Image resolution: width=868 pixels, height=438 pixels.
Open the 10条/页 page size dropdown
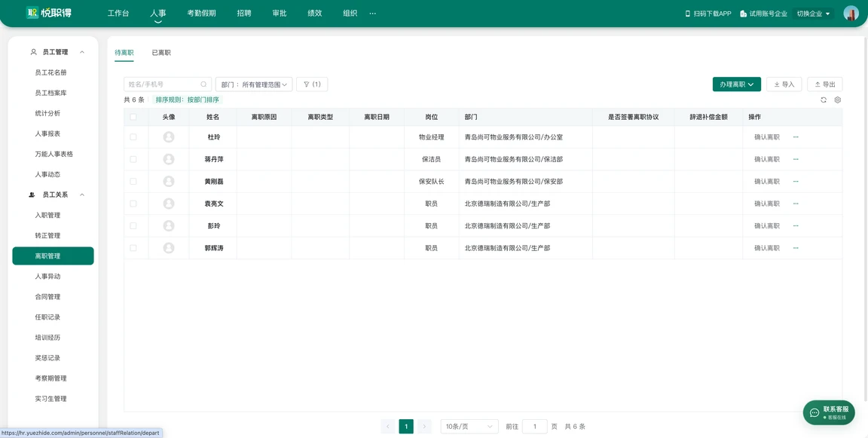(x=469, y=427)
